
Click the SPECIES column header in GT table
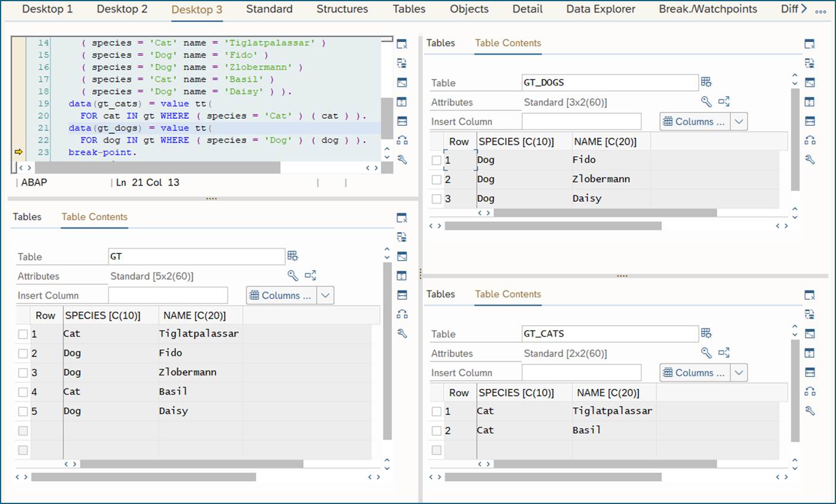pos(103,316)
